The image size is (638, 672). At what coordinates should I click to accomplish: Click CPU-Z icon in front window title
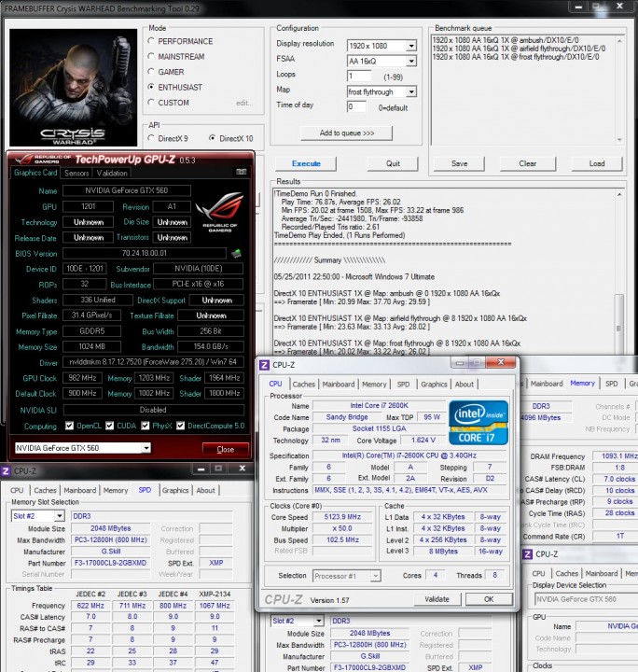[x=265, y=365]
